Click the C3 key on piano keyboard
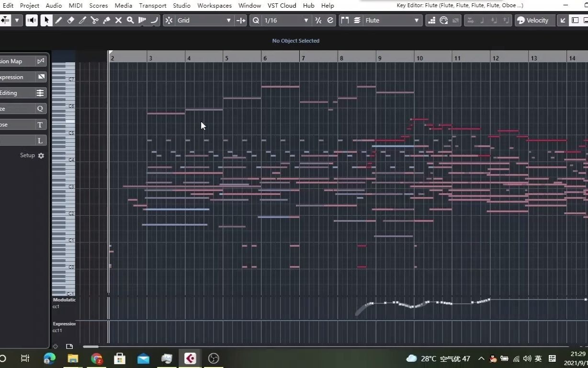The width and height of the screenshot is (588, 368). 63,186
